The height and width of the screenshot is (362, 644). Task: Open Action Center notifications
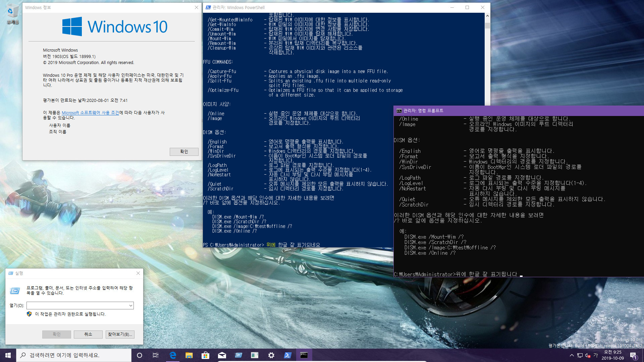pos(633,355)
